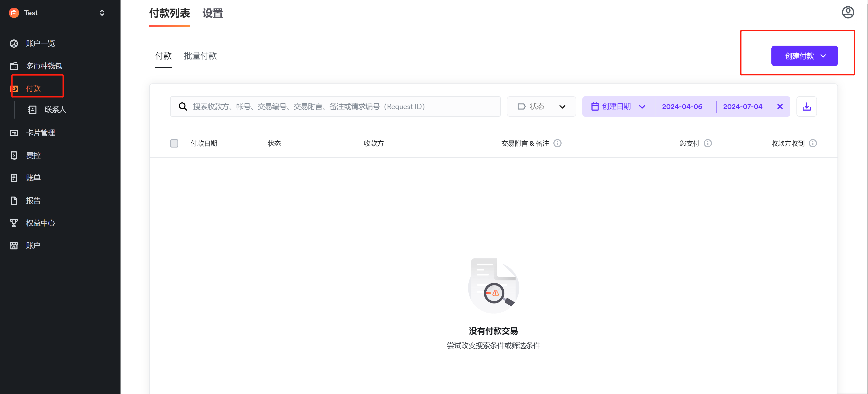This screenshot has height=394, width=868.
Task: Open the 设置 top tab
Action: pyautogui.click(x=212, y=13)
